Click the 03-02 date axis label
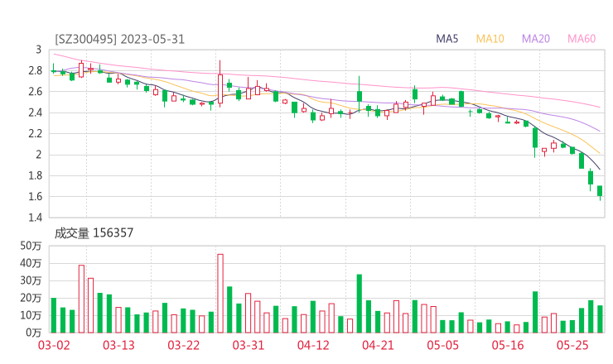Viewport: 613px width, 364px height. coord(54,345)
